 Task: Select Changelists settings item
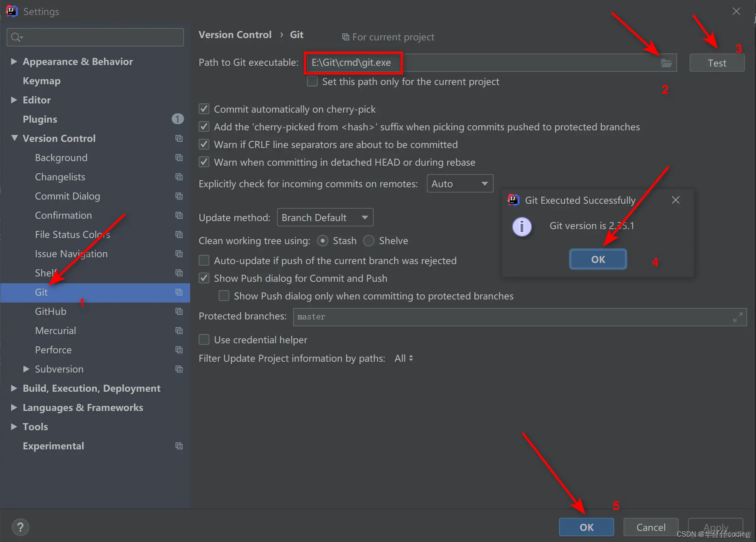[x=60, y=177]
